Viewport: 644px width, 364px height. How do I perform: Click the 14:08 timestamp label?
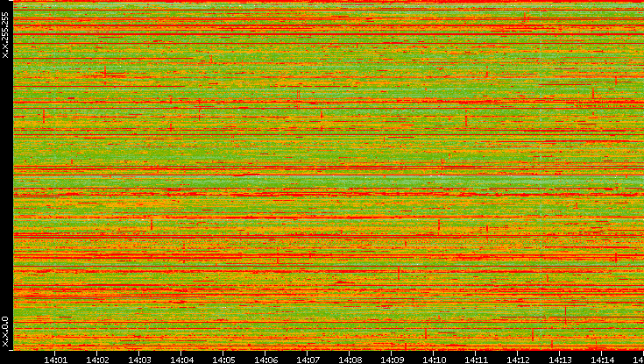pyautogui.click(x=350, y=360)
